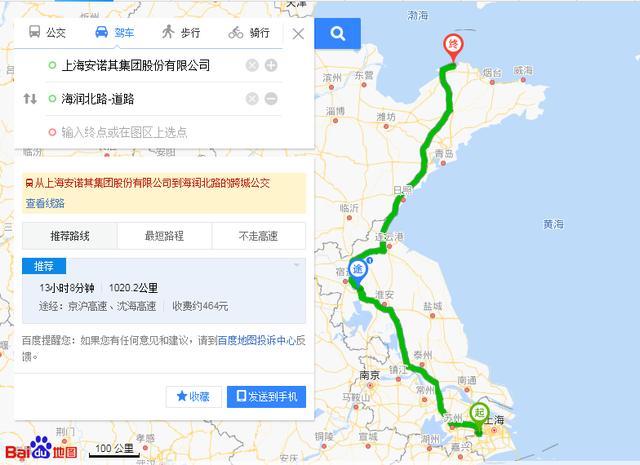
Task: Switch to 公交 transit mode
Action: click(47, 32)
